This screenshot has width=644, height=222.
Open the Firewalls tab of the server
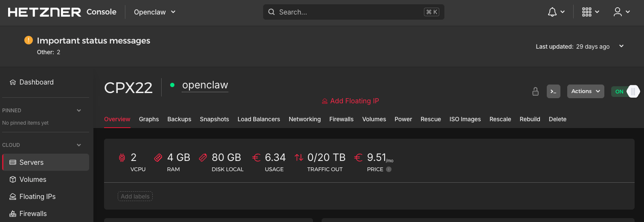pyautogui.click(x=341, y=119)
